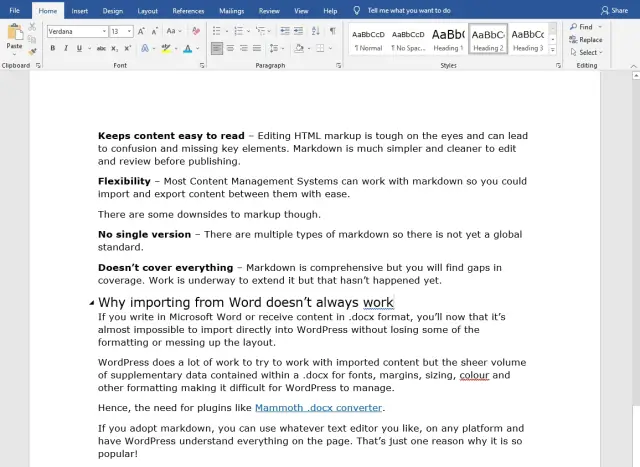Viewport: 640px width, 467px height.
Task: Collapse the ribbon with the chevron
Action: point(633,66)
